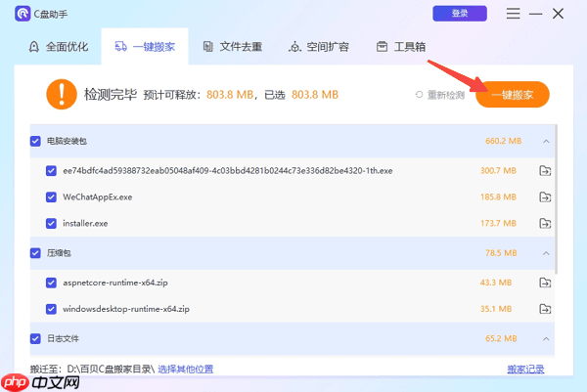The image size is (587, 392).
Task: Collapse the 日志文件 group chevron
Action: pyautogui.click(x=546, y=338)
